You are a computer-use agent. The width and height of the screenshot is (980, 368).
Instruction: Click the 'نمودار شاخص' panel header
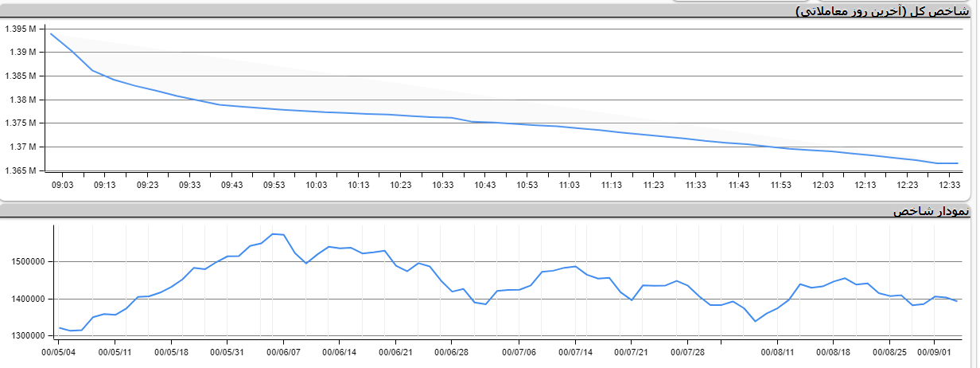tap(931, 211)
